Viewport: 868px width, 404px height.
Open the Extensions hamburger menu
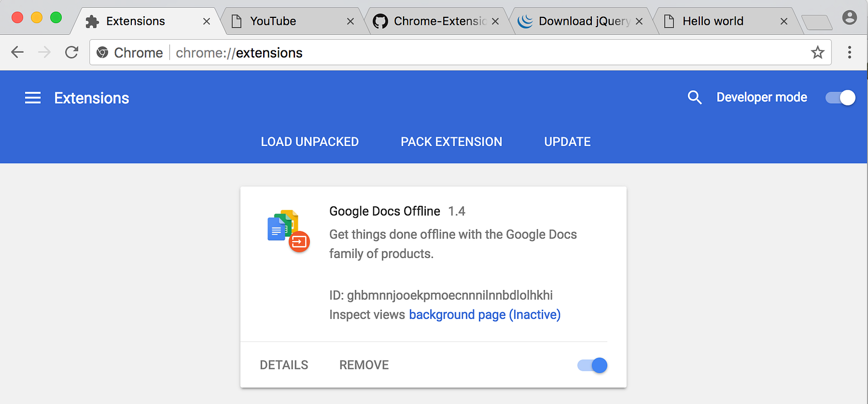click(x=33, y=98)
